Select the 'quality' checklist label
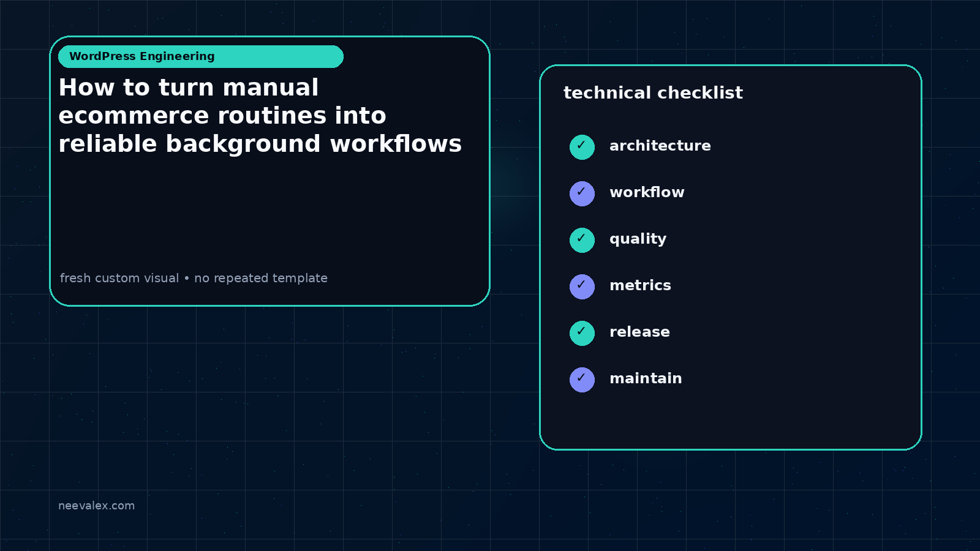Screen dimensions: 980x551 [638, 239]
